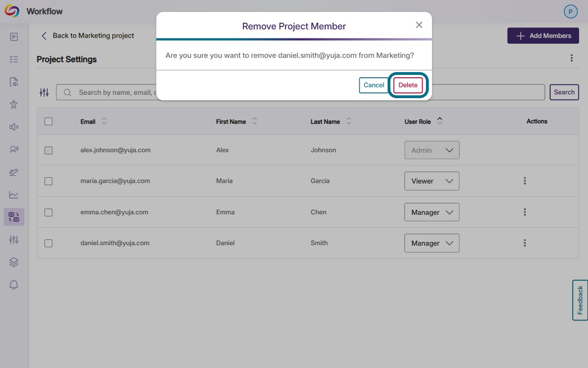Check the box for emma.chen@yuja.com

pyautogui.click(x=48, y=212)
